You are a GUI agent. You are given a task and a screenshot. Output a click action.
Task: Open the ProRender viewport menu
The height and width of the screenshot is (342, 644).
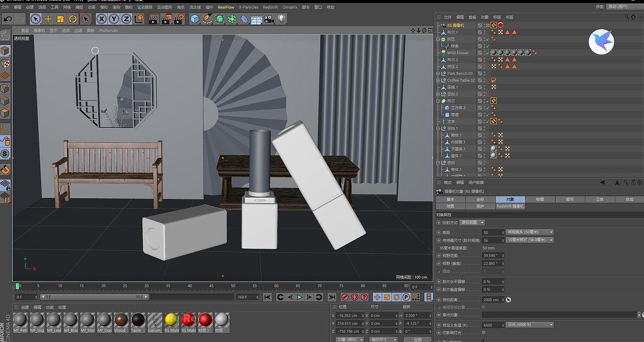pos(109,31)
